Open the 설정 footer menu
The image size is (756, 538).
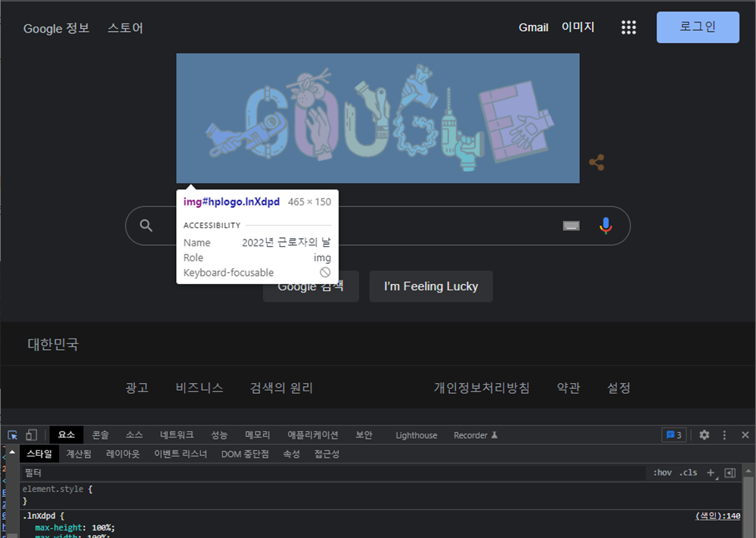[x=618, y=388]
